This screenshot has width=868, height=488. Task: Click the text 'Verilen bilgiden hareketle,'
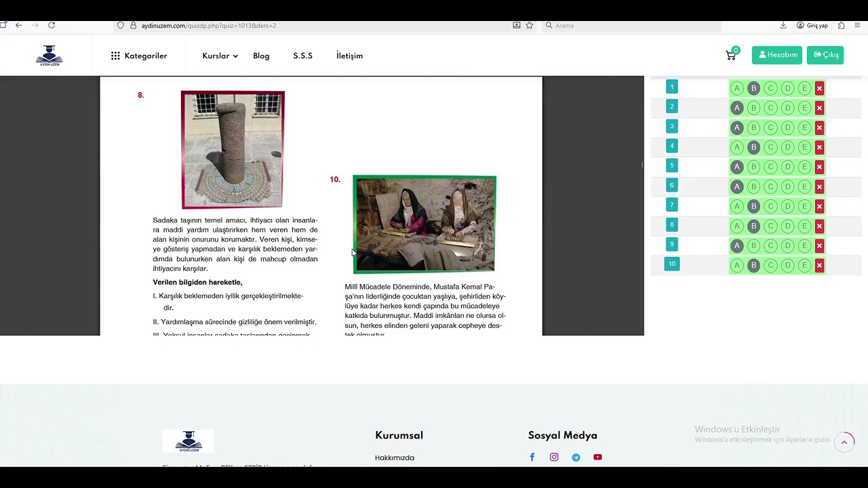(197, 283)
